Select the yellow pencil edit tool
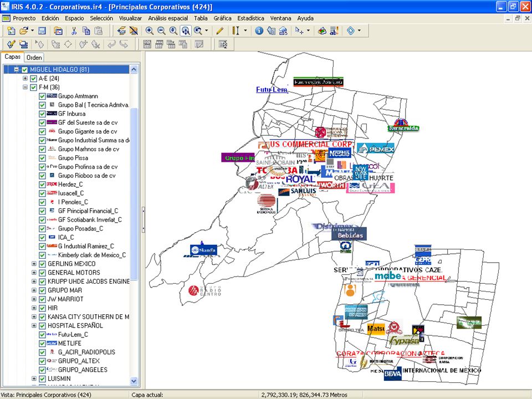This screenshot has width=532, height=399. point(220,31)
